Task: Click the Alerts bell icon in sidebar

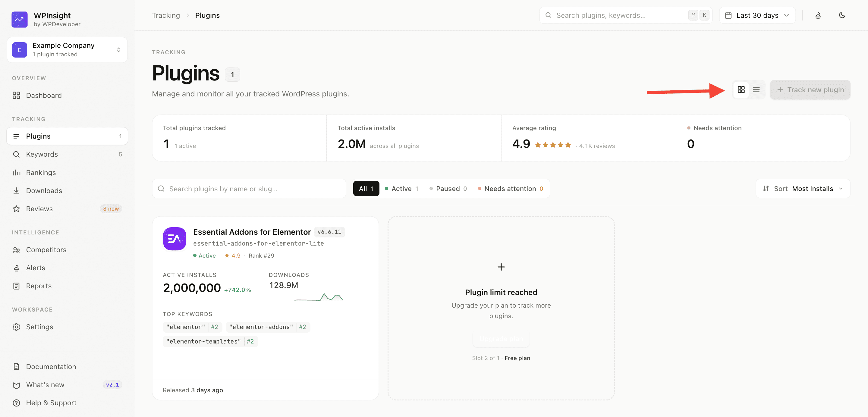Action: pyautogui.click(x=16, y=268)
